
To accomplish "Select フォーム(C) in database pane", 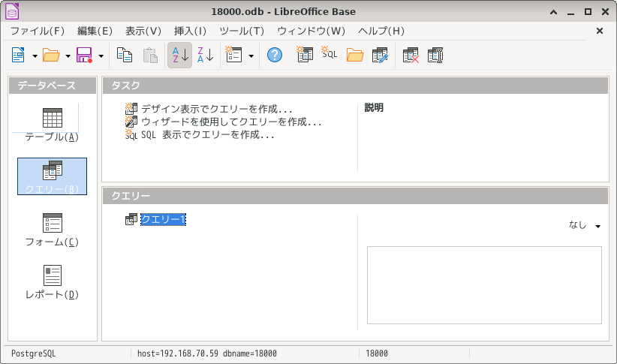I will point(52,229).
